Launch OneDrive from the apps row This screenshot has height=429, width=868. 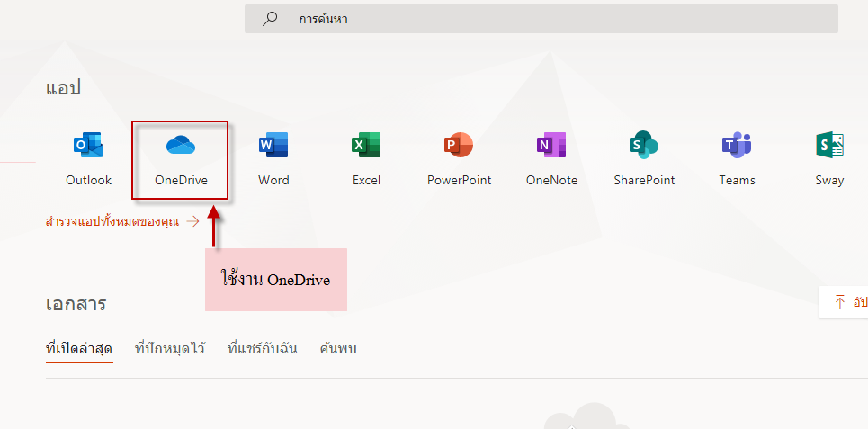click(x=181, y=146)
